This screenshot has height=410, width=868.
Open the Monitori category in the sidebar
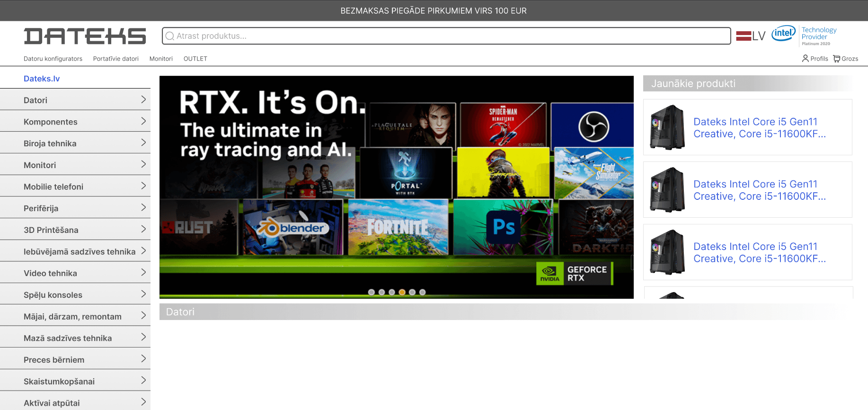[75, 165]
